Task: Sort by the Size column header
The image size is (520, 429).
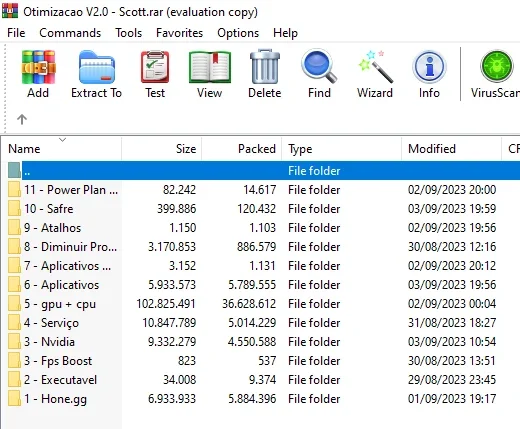Action: tap(162, 149)
